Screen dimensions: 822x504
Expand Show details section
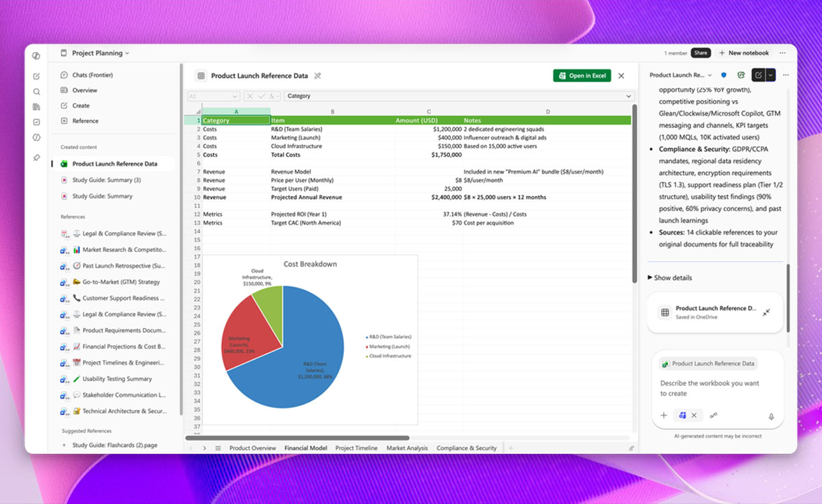[670, 278]
